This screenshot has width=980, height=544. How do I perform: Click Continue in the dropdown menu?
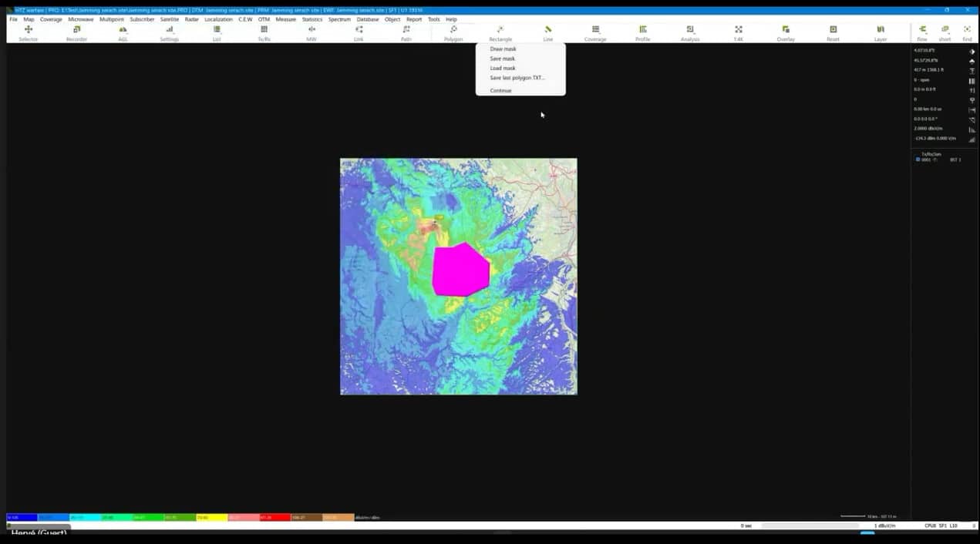point(500,91)
